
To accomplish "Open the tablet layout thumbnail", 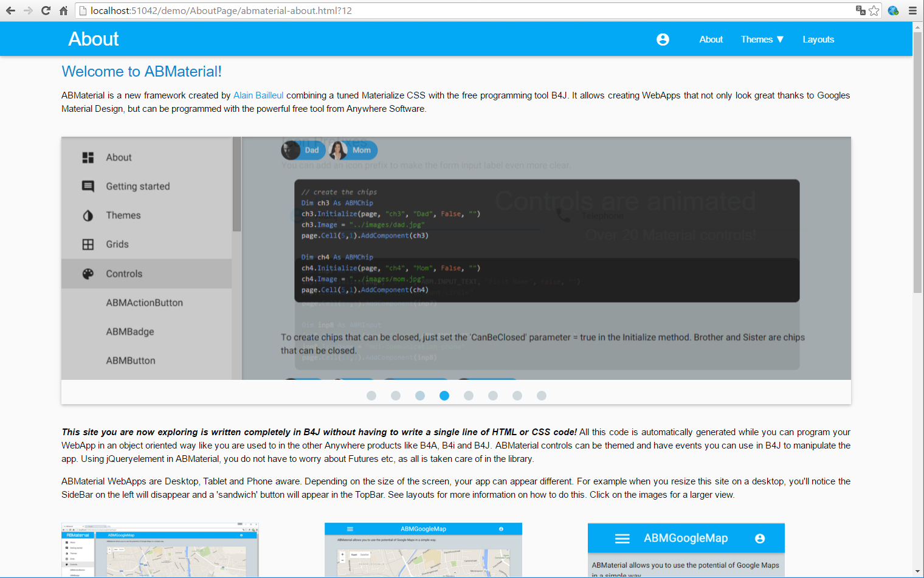I will pos(423,550).
